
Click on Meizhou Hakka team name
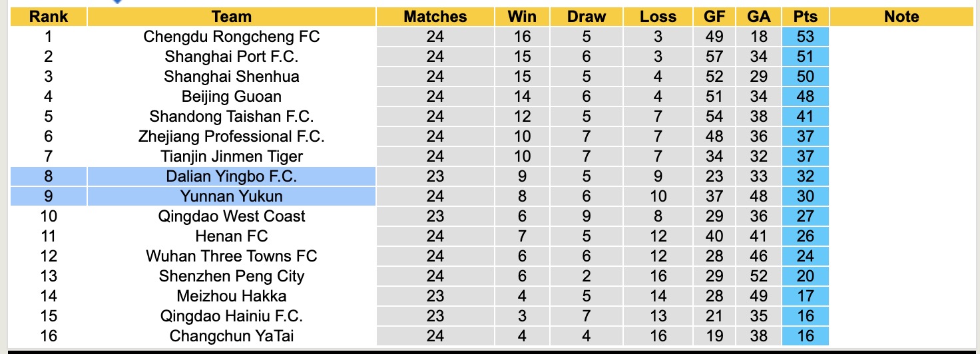[231, 296]
